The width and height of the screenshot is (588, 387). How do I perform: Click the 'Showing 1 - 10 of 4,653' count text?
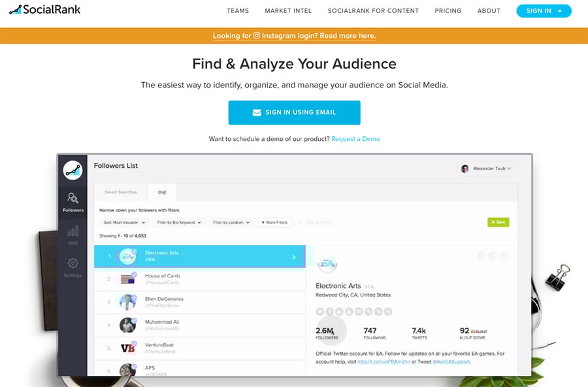123,236
